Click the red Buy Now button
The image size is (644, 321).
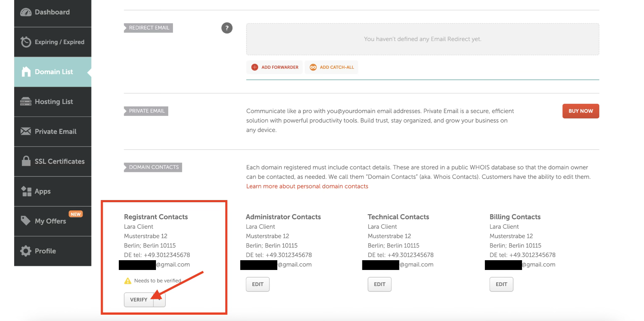point(580,111)
